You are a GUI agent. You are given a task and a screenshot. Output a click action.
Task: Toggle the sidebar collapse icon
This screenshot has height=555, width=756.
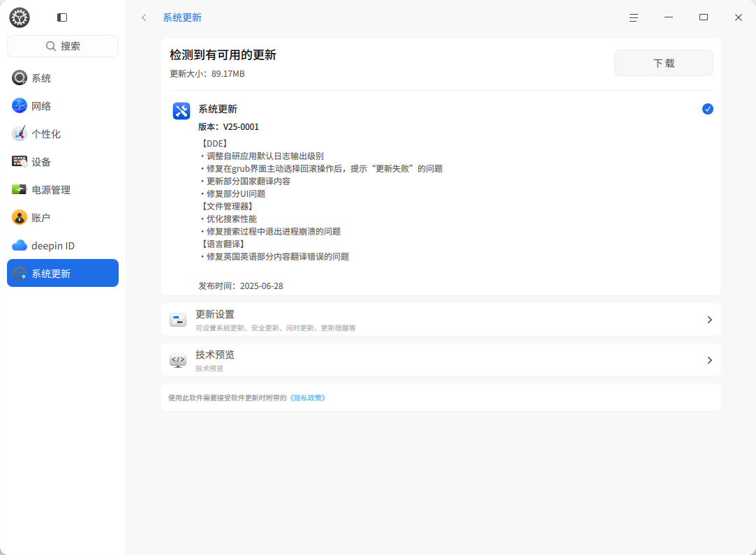[x=62, y=18]
